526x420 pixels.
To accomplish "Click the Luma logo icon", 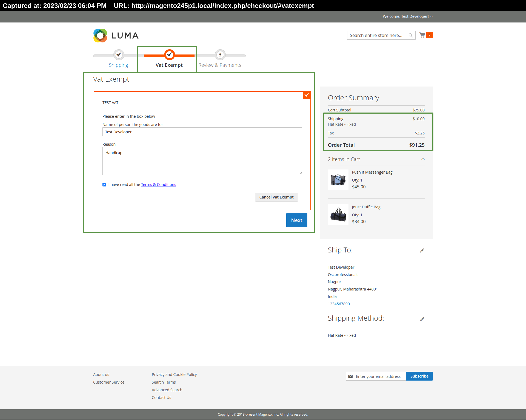I will 100,36.
